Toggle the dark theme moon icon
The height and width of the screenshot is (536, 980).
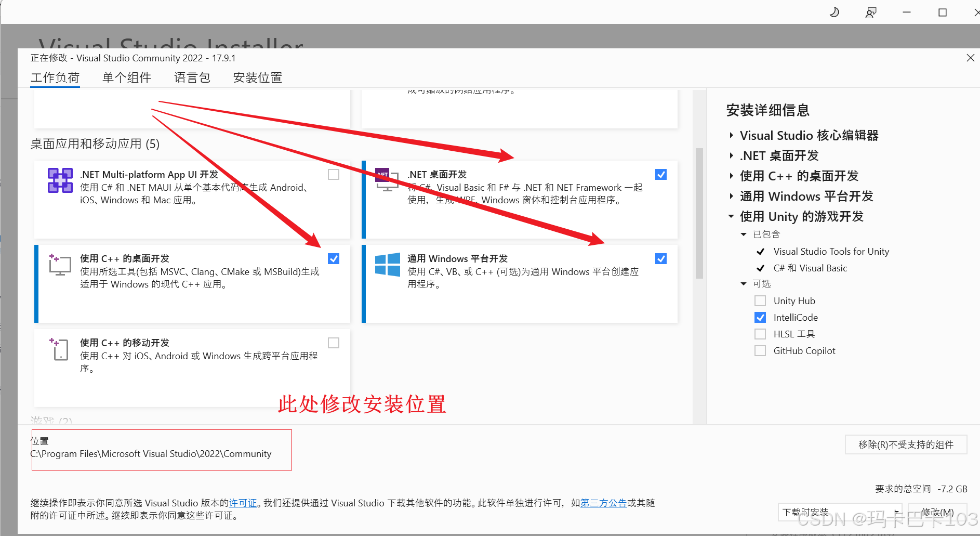835,12
